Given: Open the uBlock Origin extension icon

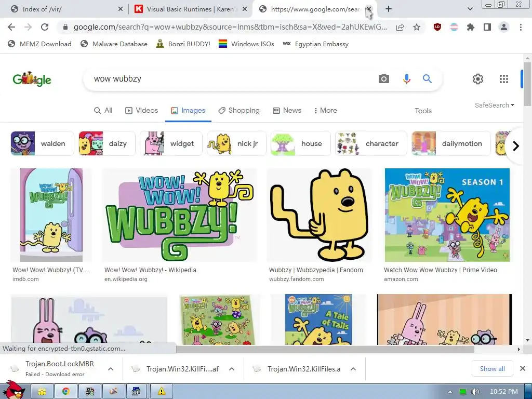Looking at the screenshot, I should pos(437,27).
